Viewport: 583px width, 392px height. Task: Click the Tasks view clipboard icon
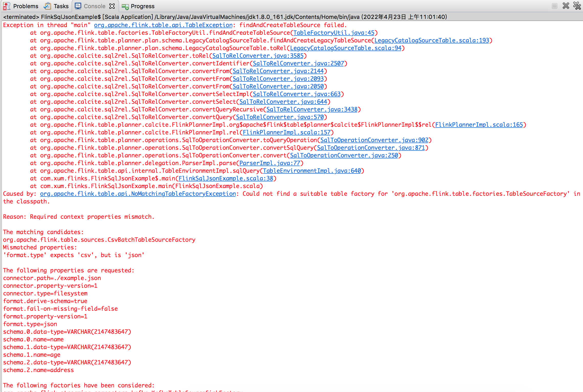pyautogui.click(x=47, y=6)
